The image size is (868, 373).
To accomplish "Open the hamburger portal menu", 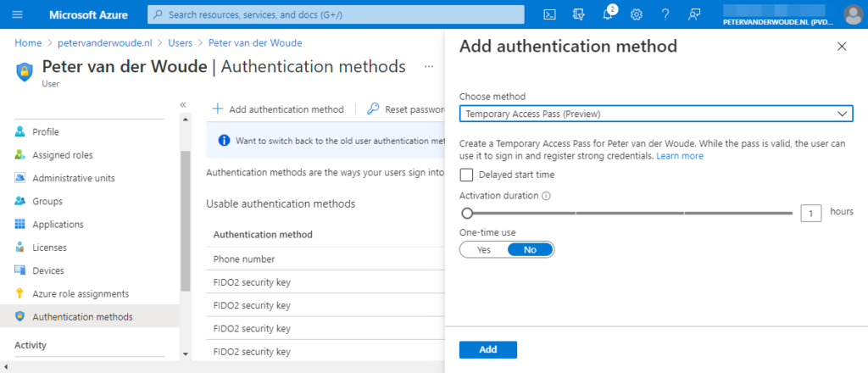I will pyautogui.click(x=18, y=14).
